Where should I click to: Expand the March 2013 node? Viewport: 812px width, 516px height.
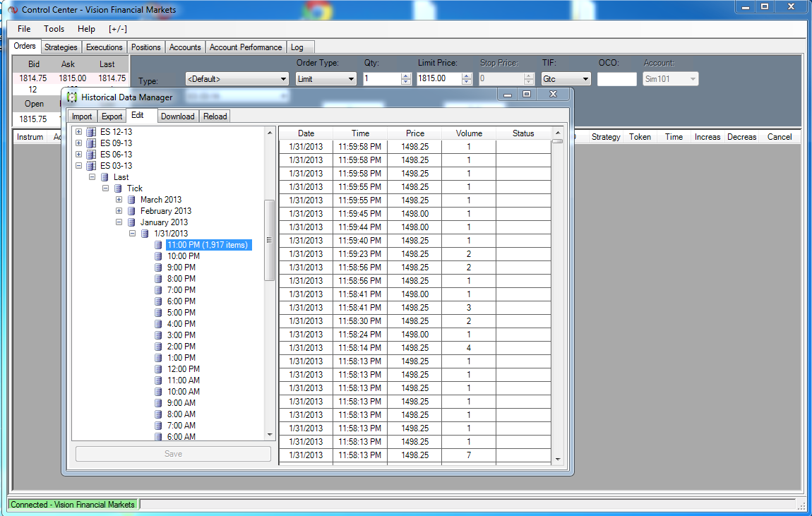pos(119,200)
